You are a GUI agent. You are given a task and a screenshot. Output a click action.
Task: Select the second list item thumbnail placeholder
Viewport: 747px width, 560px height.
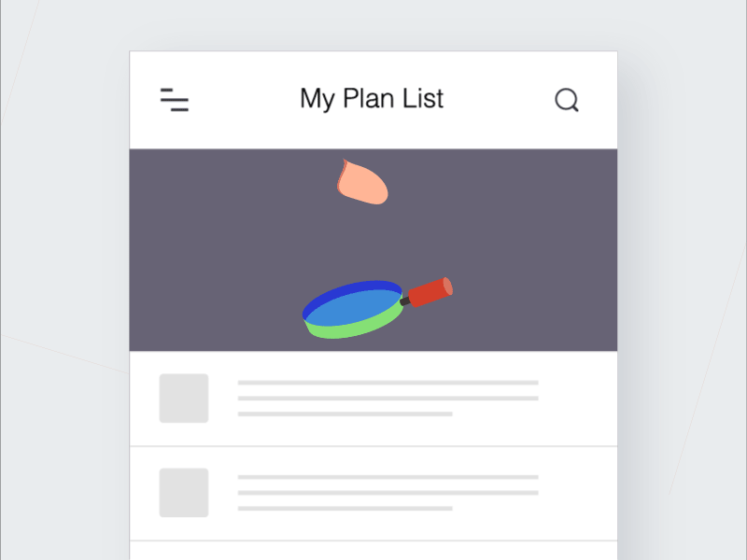click(x=184, y=493)
